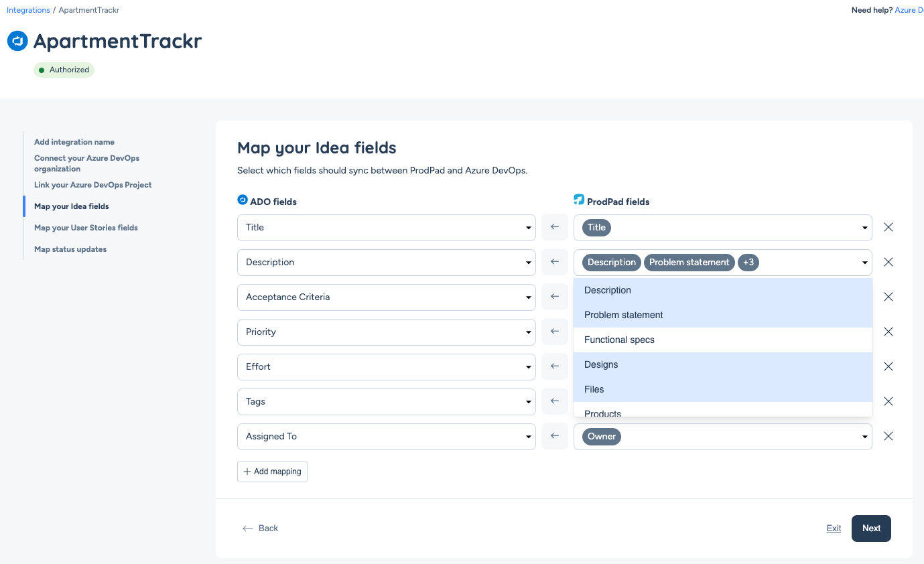Toggle sync direction arrow for Description

tap(554, 262)
